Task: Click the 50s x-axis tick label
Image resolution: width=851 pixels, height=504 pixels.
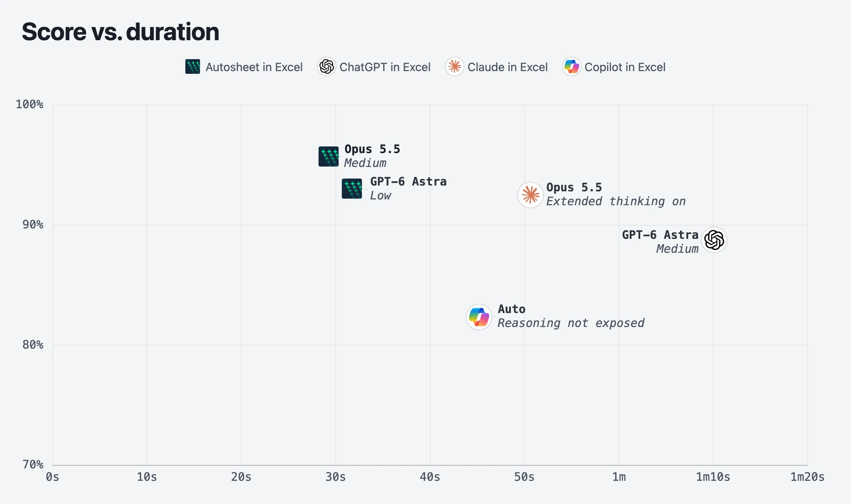Action: click(x=525, y=477)
